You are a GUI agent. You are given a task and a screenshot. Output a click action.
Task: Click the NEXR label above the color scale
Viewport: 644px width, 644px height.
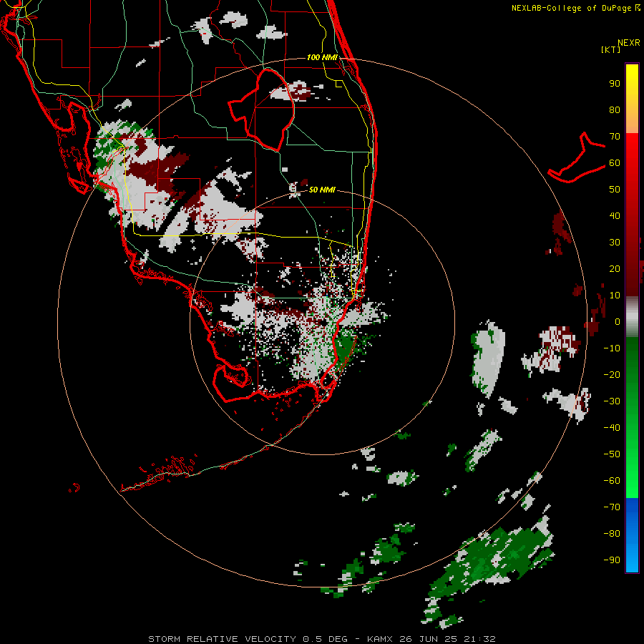click(x=629, y=43)
